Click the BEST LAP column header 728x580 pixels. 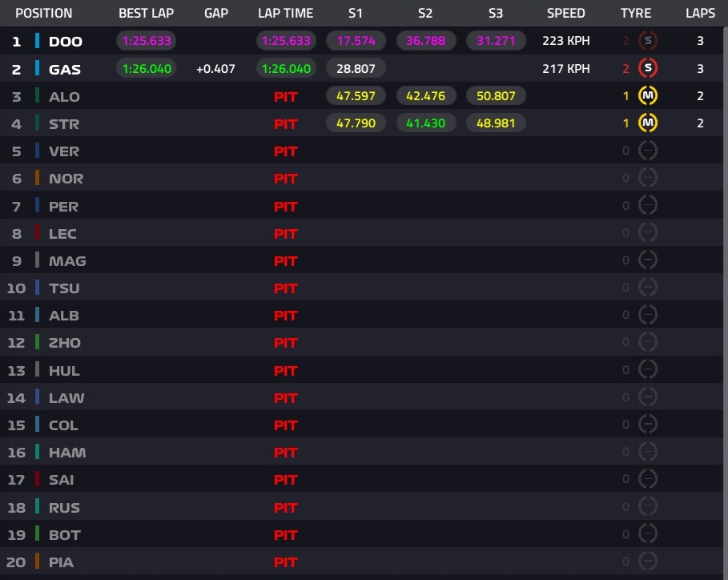coord(147,13)
